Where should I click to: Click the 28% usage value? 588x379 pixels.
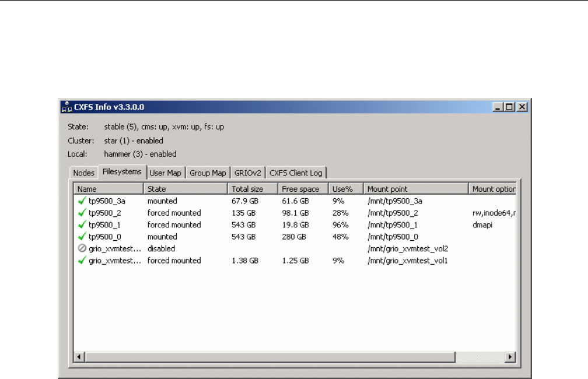341,213
